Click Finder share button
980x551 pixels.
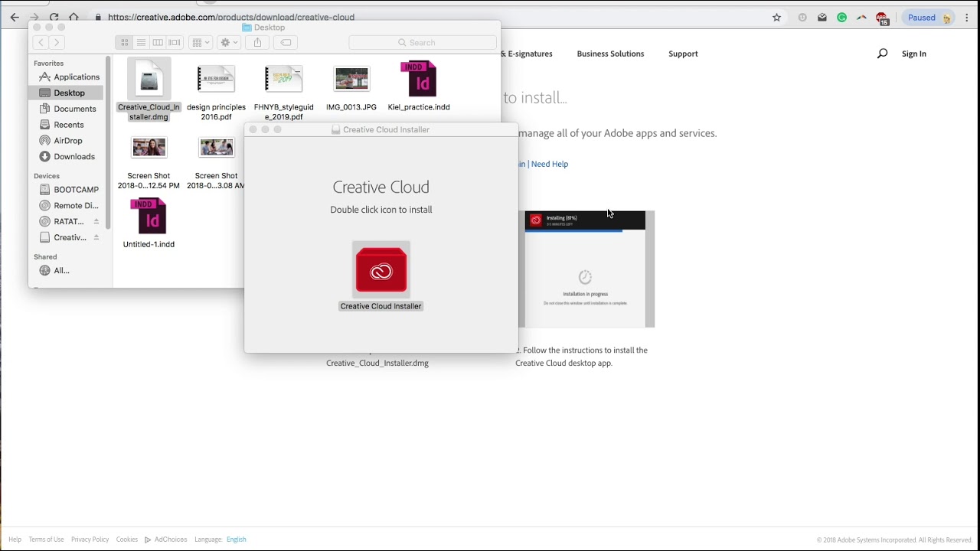pyautogui.click(x=257, y=43)
